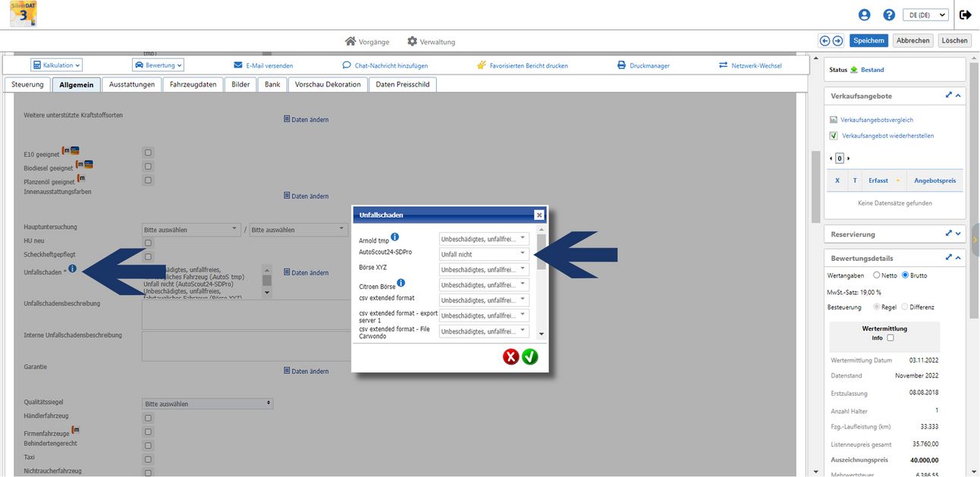Navigate to previous record arrow icon
The image size is (980, 477).
click(x=825, y=41)
